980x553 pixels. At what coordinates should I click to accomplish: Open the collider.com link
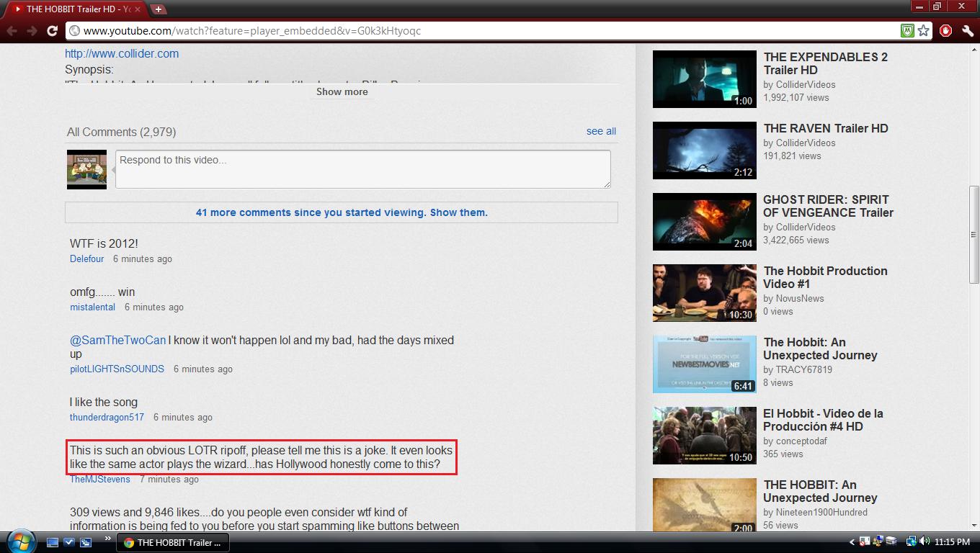[x=122, y=53]
